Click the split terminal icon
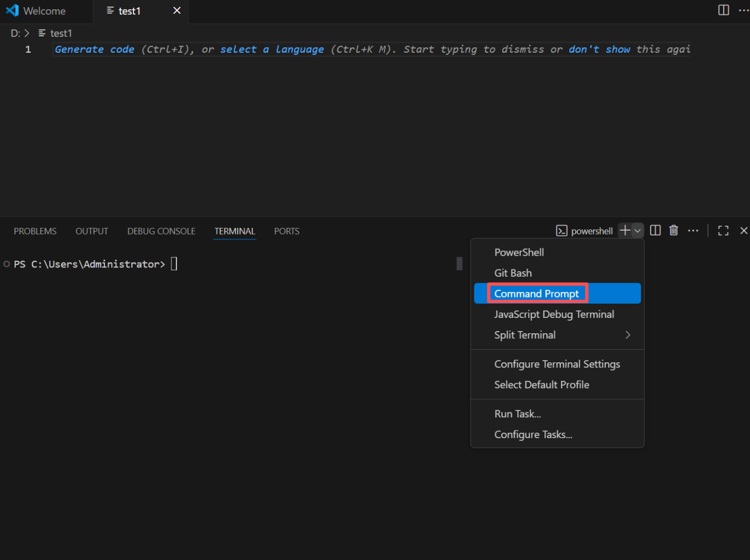Viewport: 750px width, 560px height. coord(655,231)
